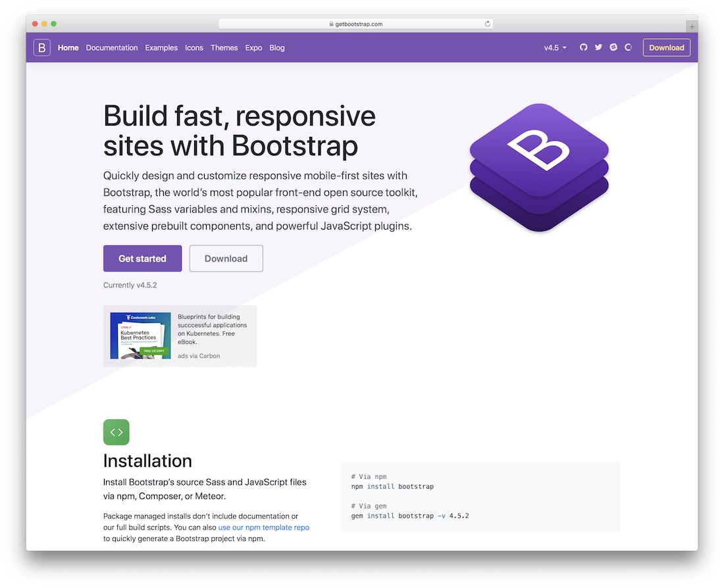Open Icons nav item
The width and height of the screenshot is (724, 588).
(x=194, y=47)
